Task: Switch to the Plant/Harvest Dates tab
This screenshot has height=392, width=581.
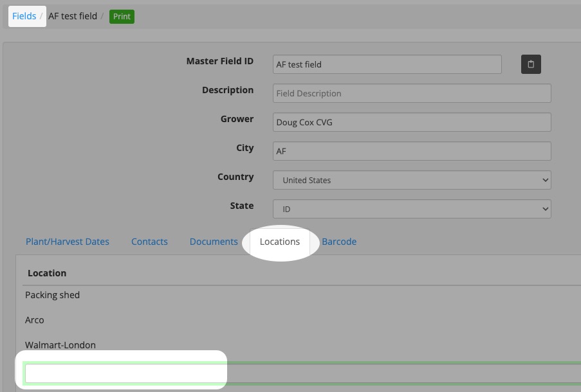Action: [68, 242]
